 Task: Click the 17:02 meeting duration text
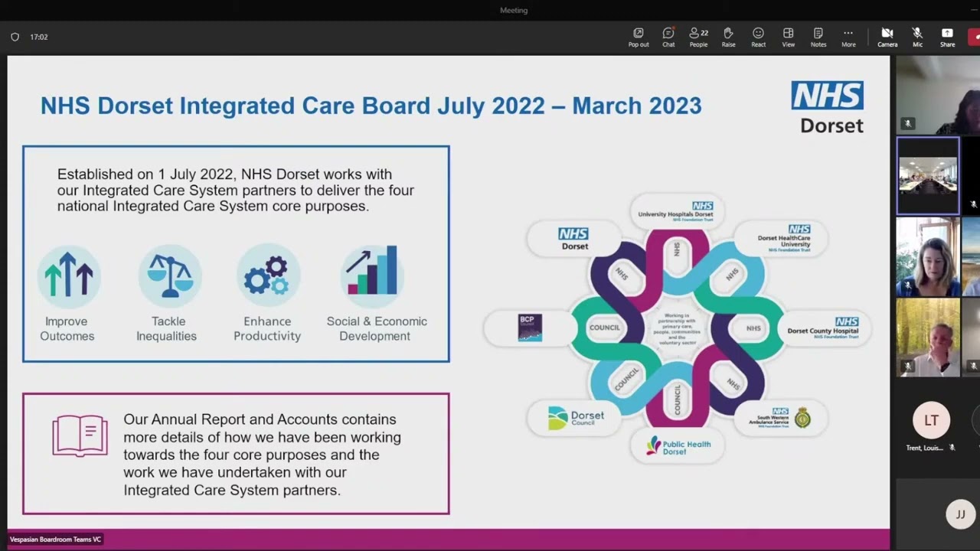coord(39,37)
